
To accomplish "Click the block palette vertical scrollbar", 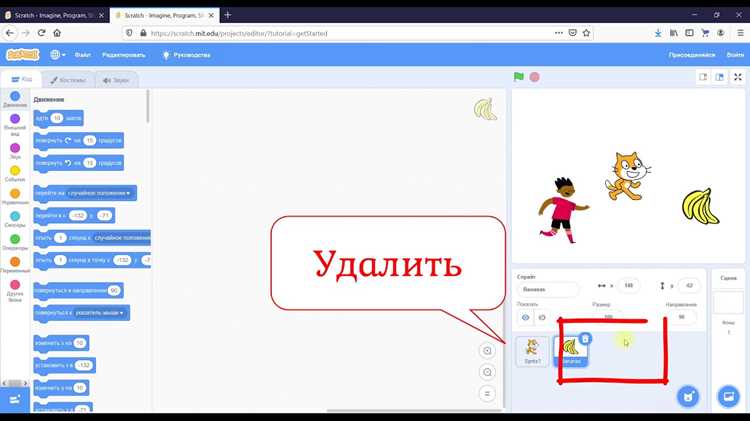I will [148, 106].
